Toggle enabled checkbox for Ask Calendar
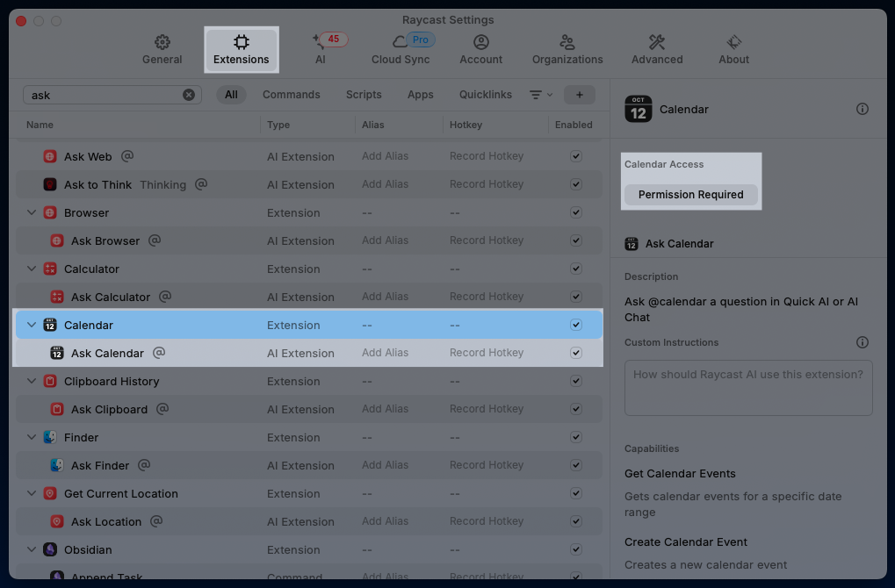 pyautogui.click(x=576, y=353)
